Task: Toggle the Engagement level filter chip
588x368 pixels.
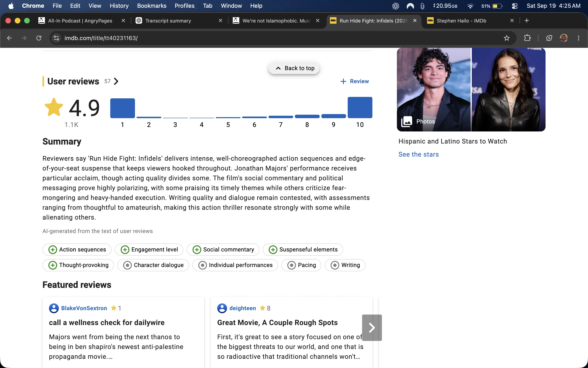Action: coord(149,249)
